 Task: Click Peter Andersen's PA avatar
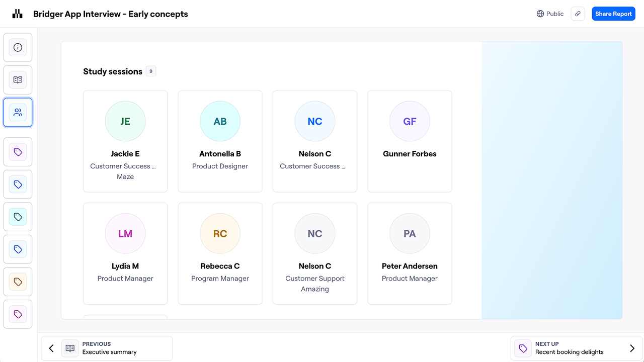[x=410, y=234]
